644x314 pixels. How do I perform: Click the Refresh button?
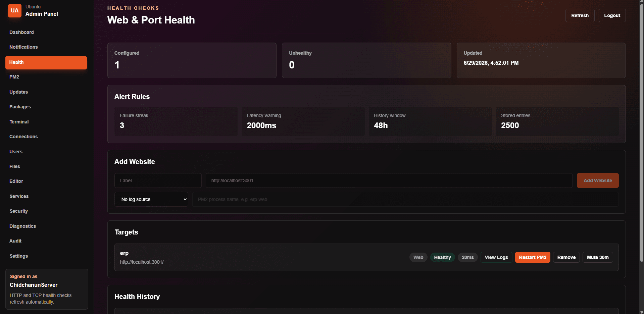[580, 15]
